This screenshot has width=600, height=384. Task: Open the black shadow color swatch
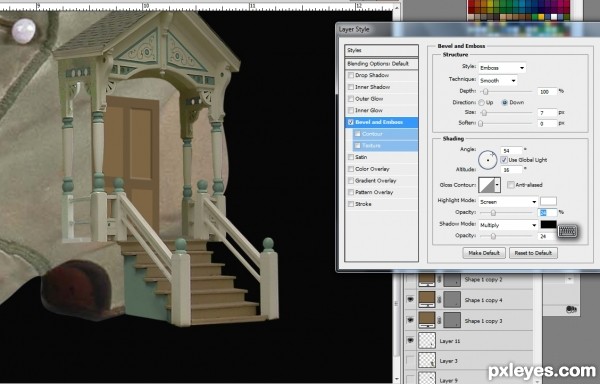[x=548, y=225]
